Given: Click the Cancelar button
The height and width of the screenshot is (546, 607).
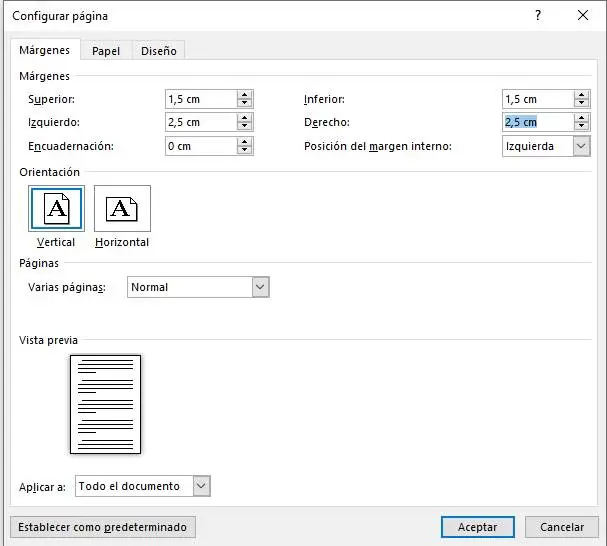Looking at the screenshot, I should [x=562, y=527].
